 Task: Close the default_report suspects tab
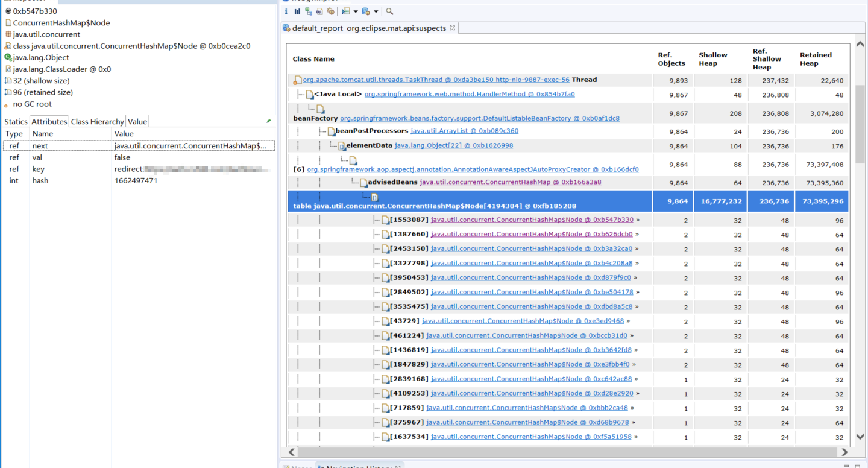tap(452, 28)
